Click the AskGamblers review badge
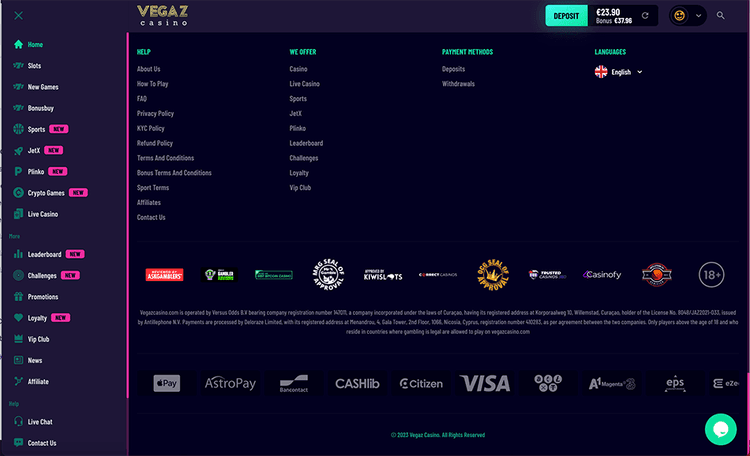This screenshot has height=456, width=750. [164, 275]
